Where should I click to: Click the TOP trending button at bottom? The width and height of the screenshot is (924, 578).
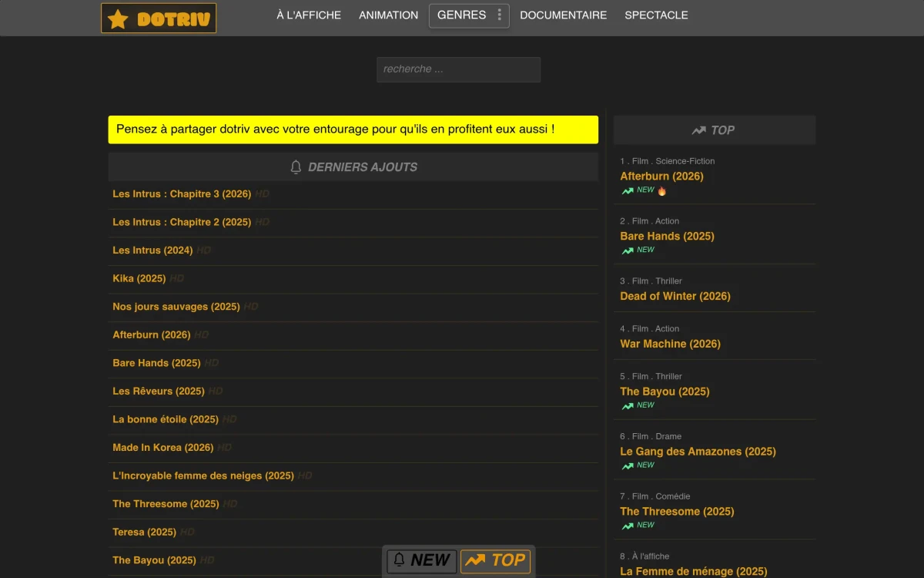click(x=495, y=560)
